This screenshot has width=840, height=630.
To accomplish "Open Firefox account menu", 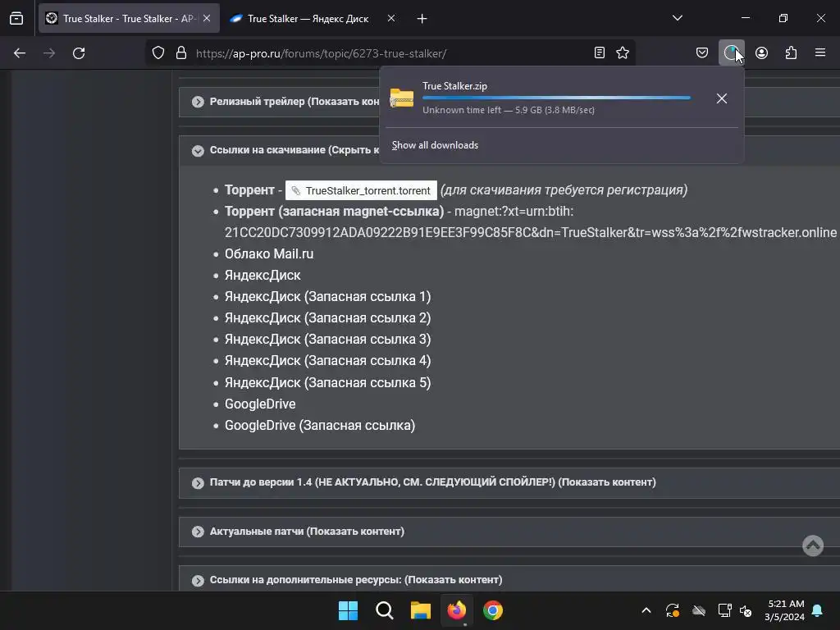I will coord(761,52).
